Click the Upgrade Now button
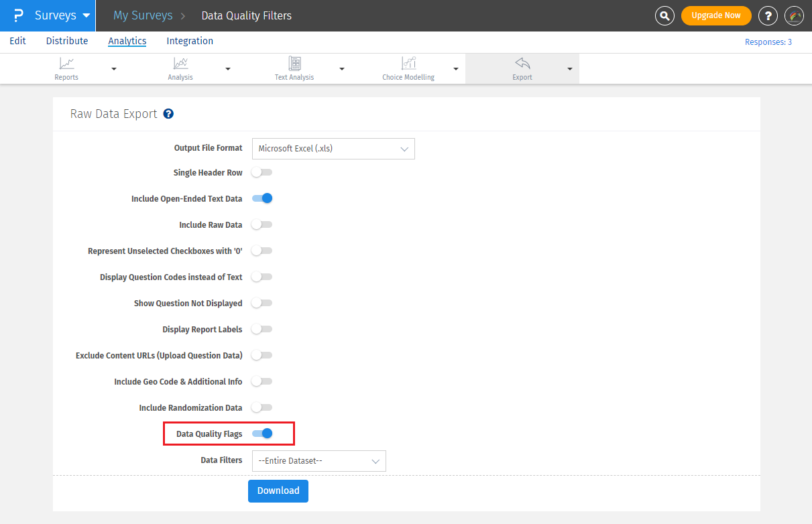812x524 pixels. [716, 15]
